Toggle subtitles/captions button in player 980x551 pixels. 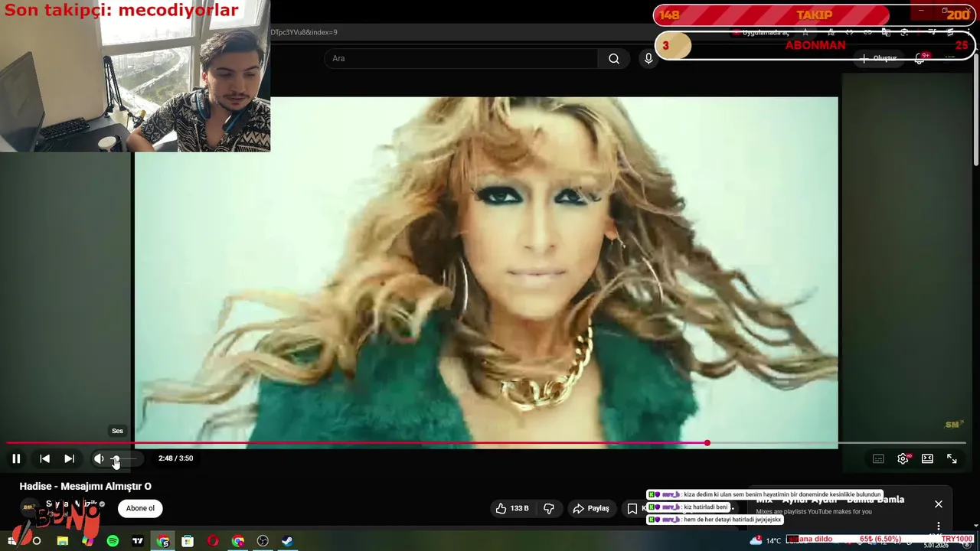(x=878, y=458)
